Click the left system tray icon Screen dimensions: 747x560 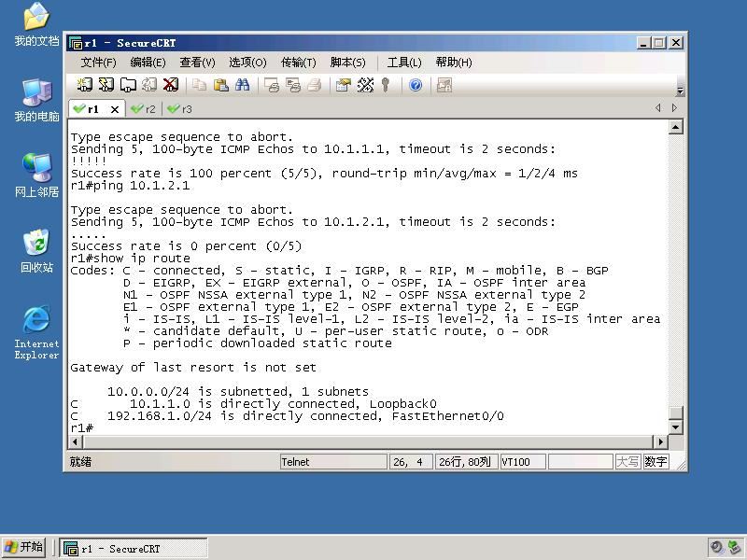click(x=716, y=548)
